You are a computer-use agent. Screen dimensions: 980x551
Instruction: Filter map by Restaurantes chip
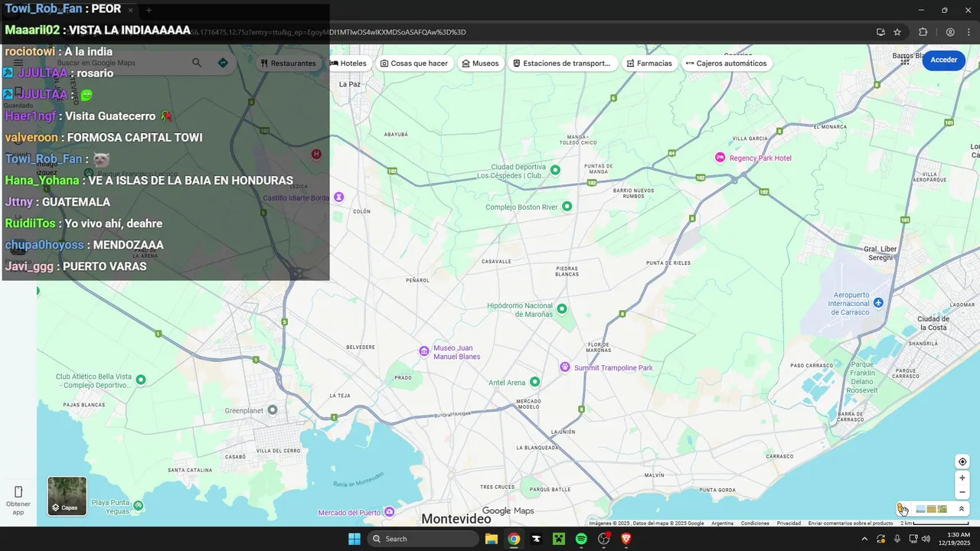click(x=288, y=64)
